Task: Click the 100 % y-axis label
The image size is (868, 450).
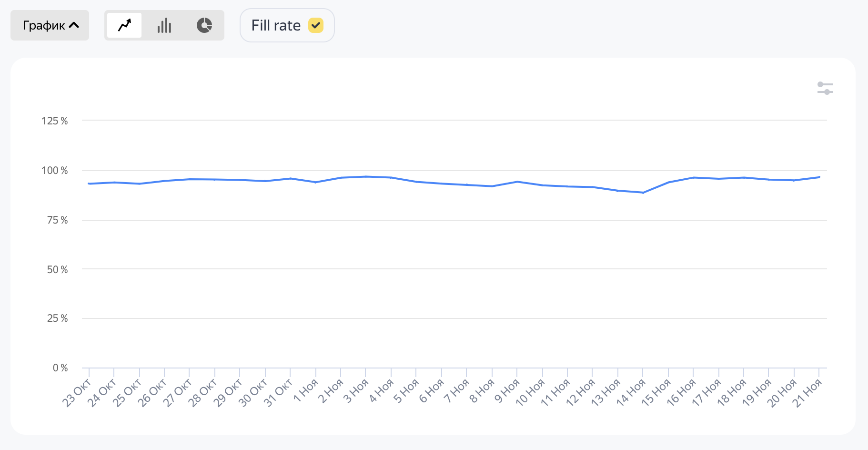Action: pos(55,171)
